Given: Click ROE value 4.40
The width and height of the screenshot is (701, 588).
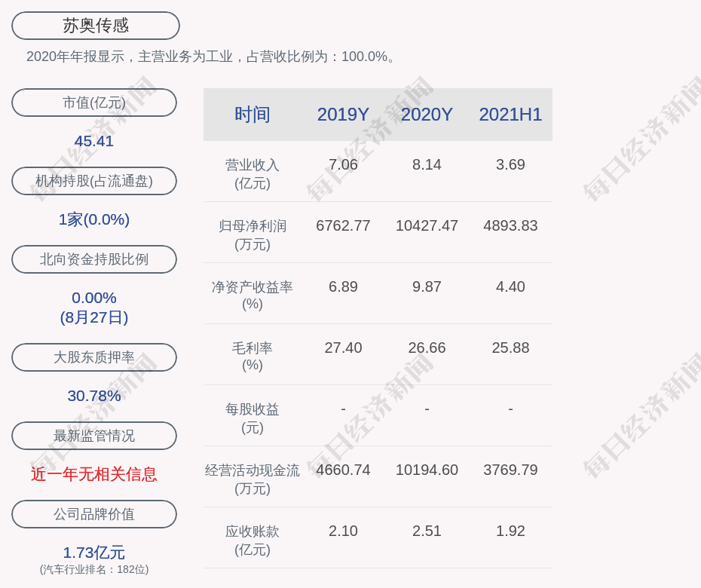Looking at the screenshot, I should 510,286.
